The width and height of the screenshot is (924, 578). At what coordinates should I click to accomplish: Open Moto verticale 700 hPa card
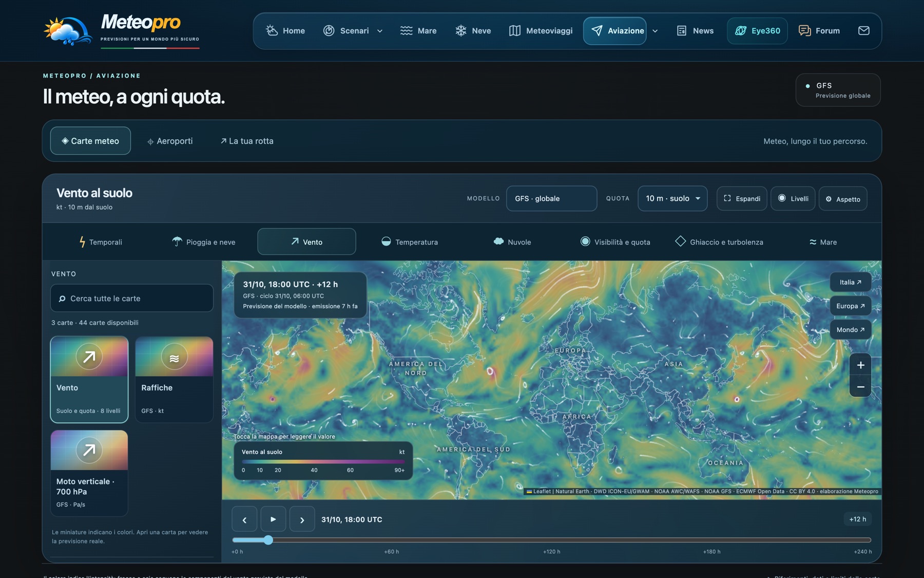coord(89,473)
